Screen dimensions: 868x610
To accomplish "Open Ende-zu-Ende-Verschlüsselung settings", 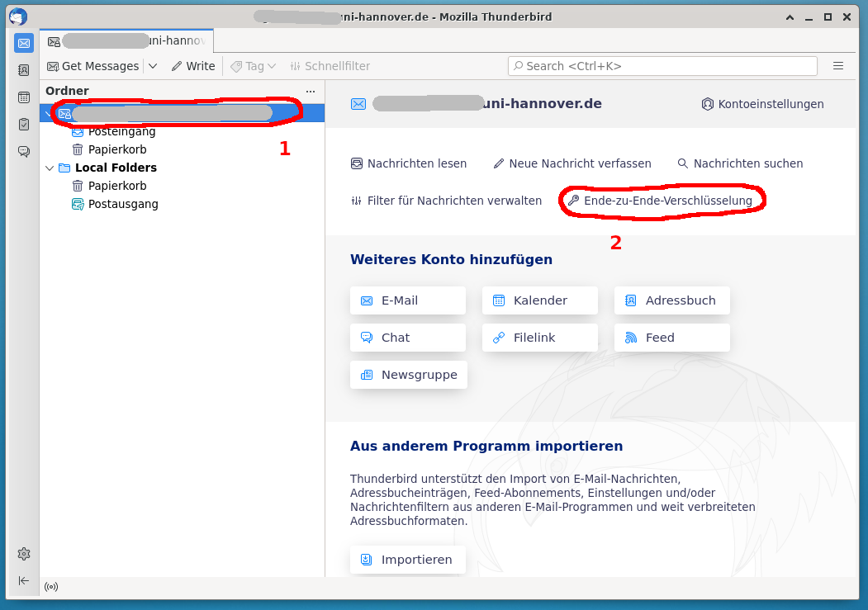I will tap(661, 201).
